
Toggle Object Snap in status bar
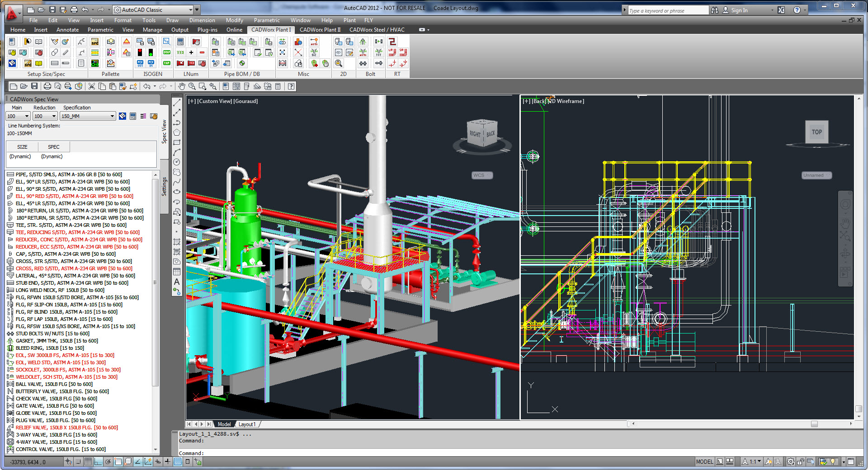[x=118, y=461]
